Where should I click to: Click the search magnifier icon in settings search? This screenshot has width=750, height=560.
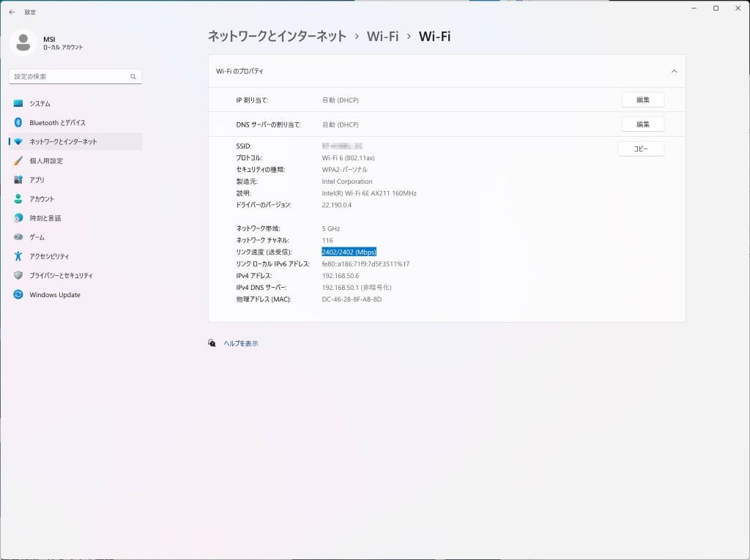tap(133, 77)
